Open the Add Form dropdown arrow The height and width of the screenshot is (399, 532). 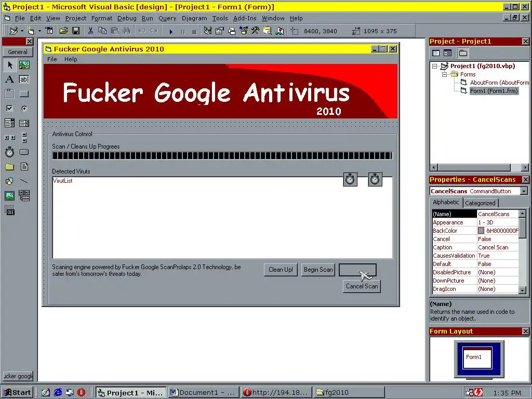[x=39, y=31]
